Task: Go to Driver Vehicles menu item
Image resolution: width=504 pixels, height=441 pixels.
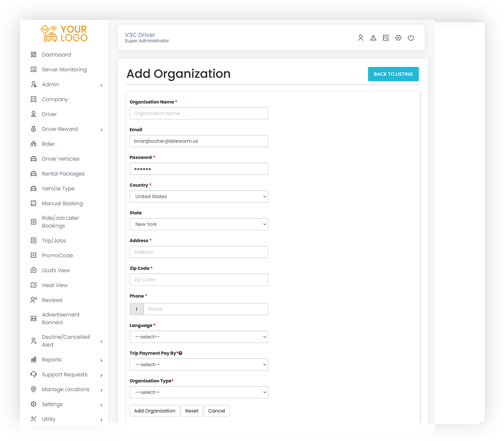Action: coord(61,159)
